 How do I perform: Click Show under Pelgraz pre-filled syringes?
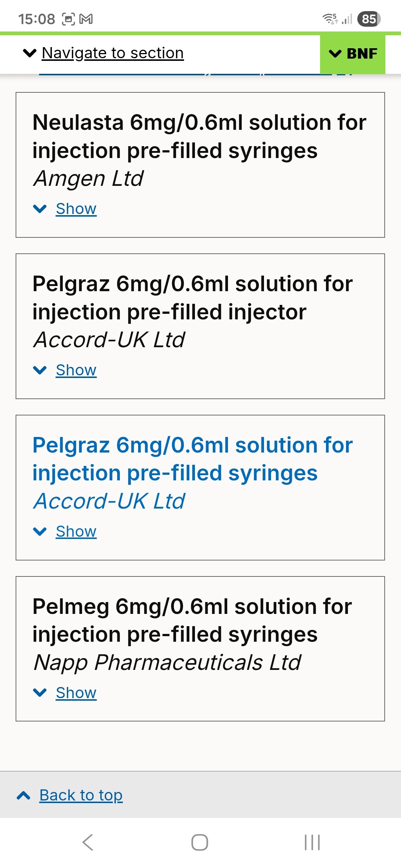click(x=76, y=532)
